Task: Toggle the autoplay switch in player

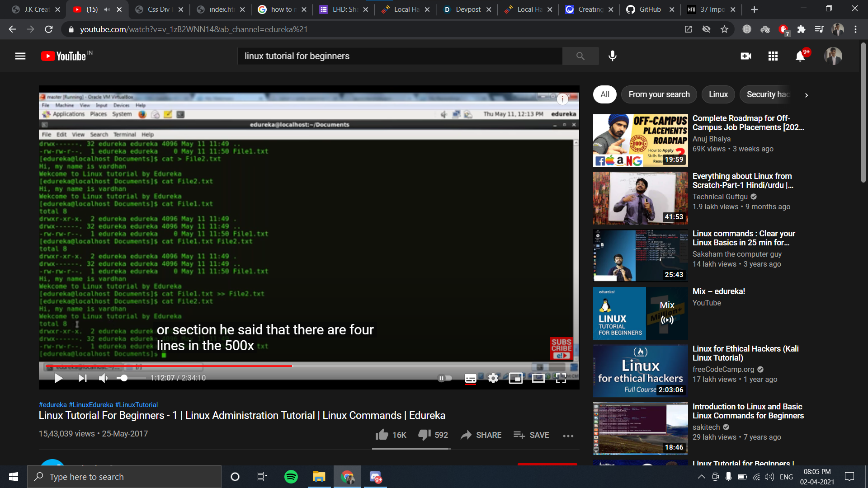Action: point(445,378)
